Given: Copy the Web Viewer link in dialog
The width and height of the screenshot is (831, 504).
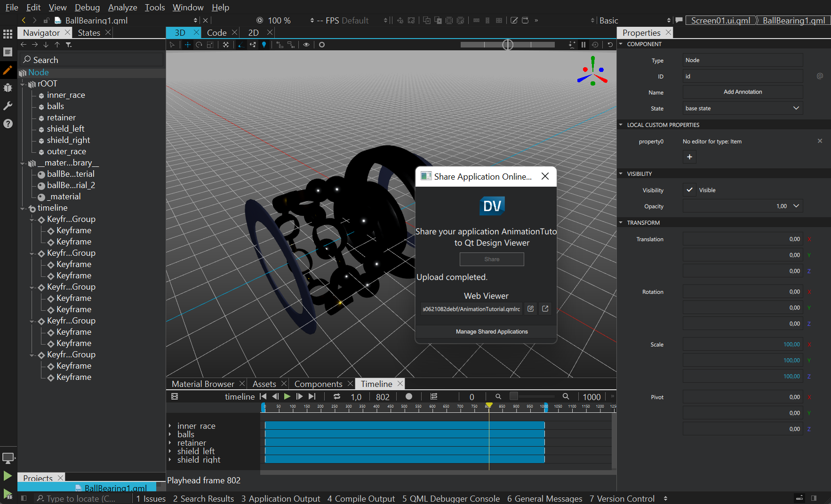Looking at the screenshot, I should click(530, 309).
